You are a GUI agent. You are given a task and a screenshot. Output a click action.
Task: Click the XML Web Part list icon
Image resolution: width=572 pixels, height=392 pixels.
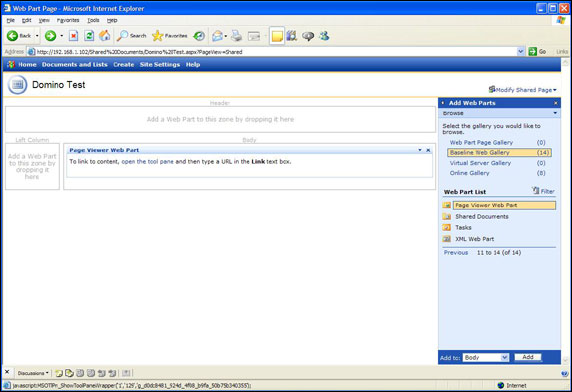[447, 239]
